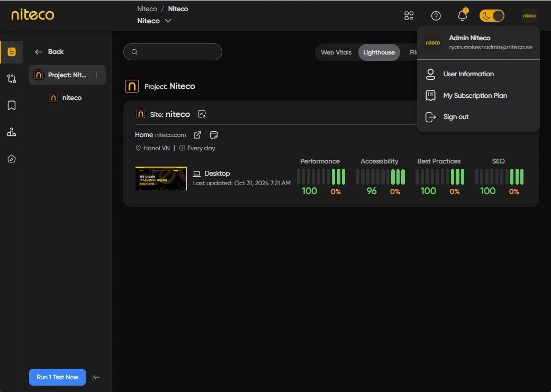
Task: Click the Performance score bars
Action: click(x=321, y=177)
